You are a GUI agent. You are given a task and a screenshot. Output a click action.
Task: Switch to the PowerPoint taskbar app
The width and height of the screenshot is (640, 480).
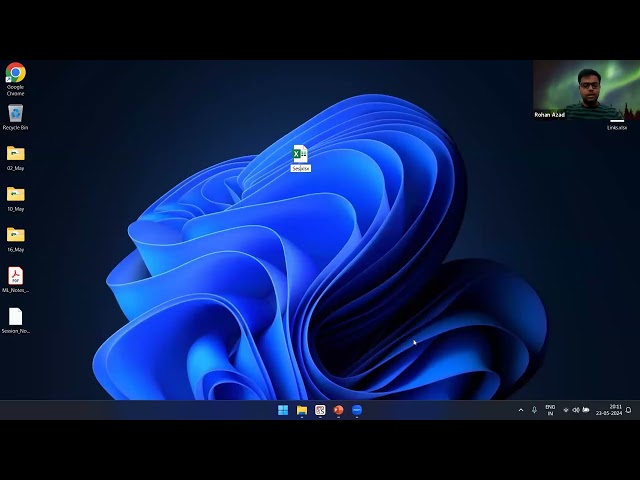pos(338,410)
